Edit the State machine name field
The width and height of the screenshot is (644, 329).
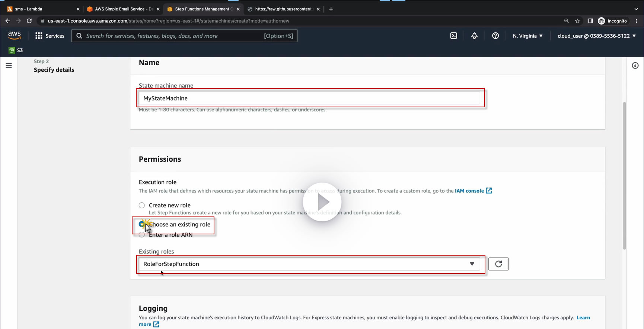(309, 98)
